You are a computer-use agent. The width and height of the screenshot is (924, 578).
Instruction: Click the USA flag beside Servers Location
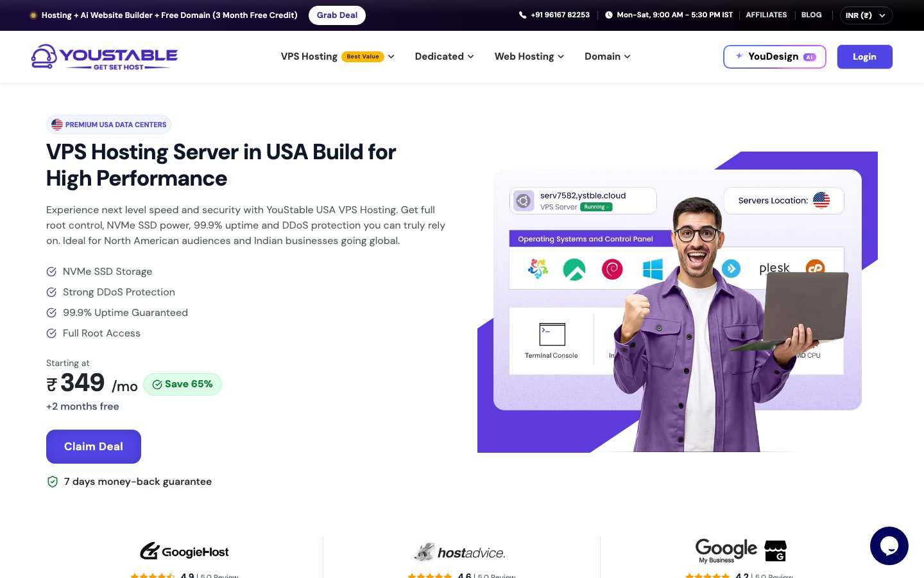tap(821, 200)
